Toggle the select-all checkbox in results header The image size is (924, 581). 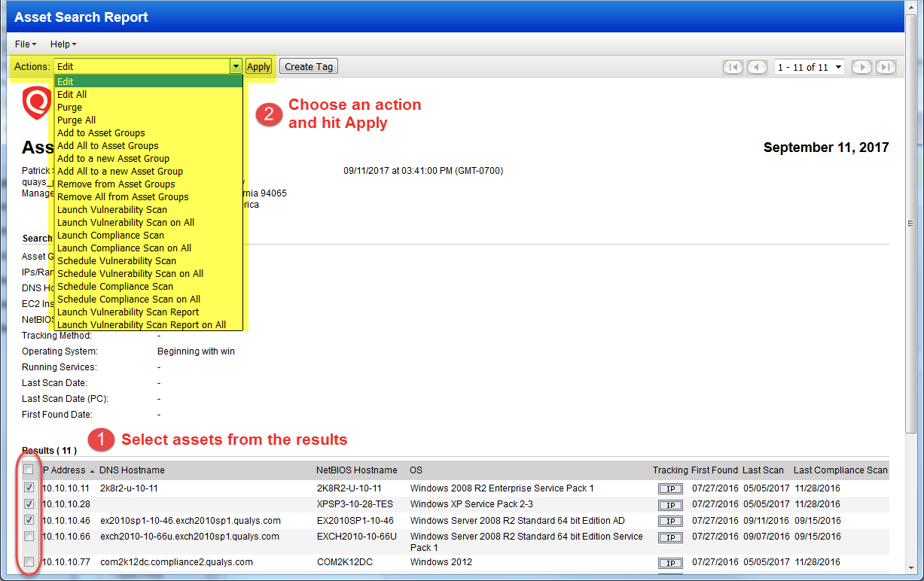coord(28,470)
